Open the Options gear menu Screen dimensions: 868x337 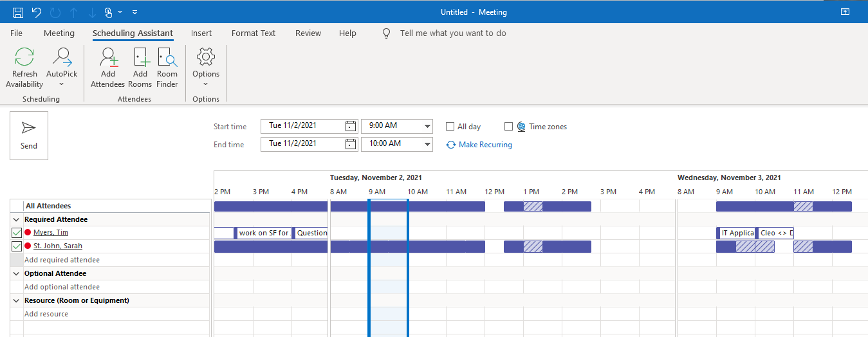(x=206, y=57)
